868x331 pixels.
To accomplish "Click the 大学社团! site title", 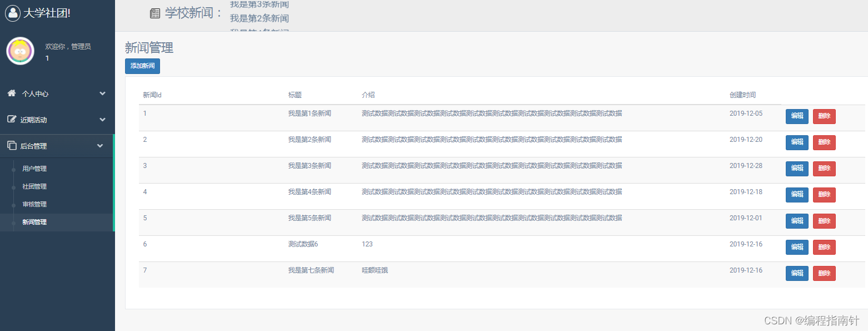I will point(47,13).
